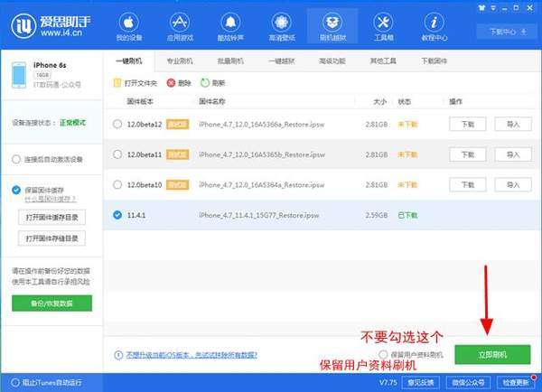Click the green 刷新 refresh icon

(205, 83)
